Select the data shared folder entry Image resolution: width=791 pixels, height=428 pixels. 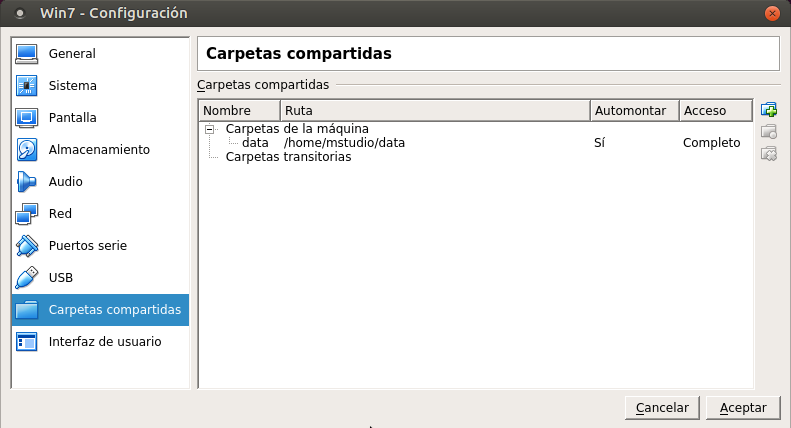click(x=255, y=143)
